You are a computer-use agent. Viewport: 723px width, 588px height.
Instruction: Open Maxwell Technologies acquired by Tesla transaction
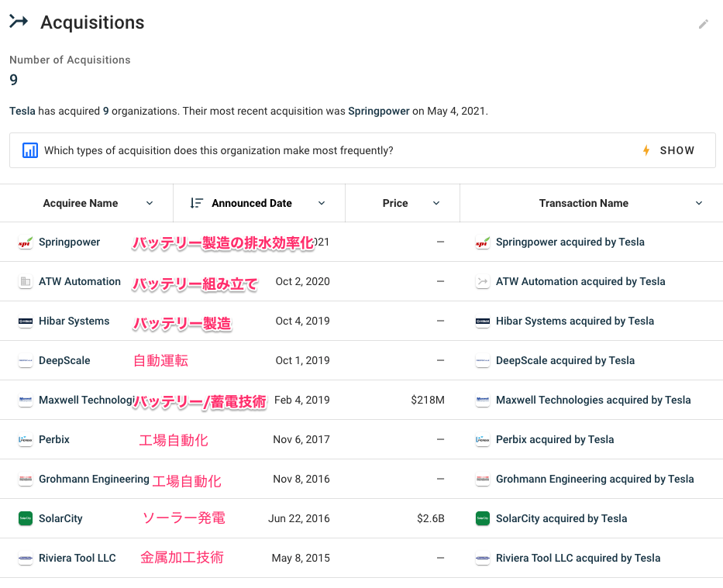click(593, 400)
